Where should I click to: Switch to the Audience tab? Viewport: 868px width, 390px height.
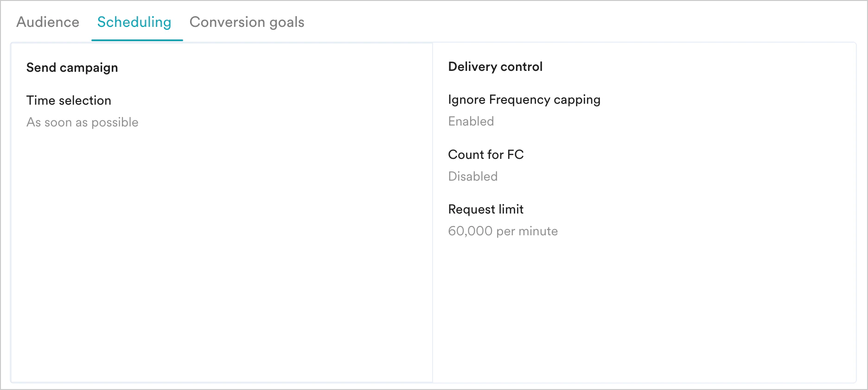click(x=47, y=22)
